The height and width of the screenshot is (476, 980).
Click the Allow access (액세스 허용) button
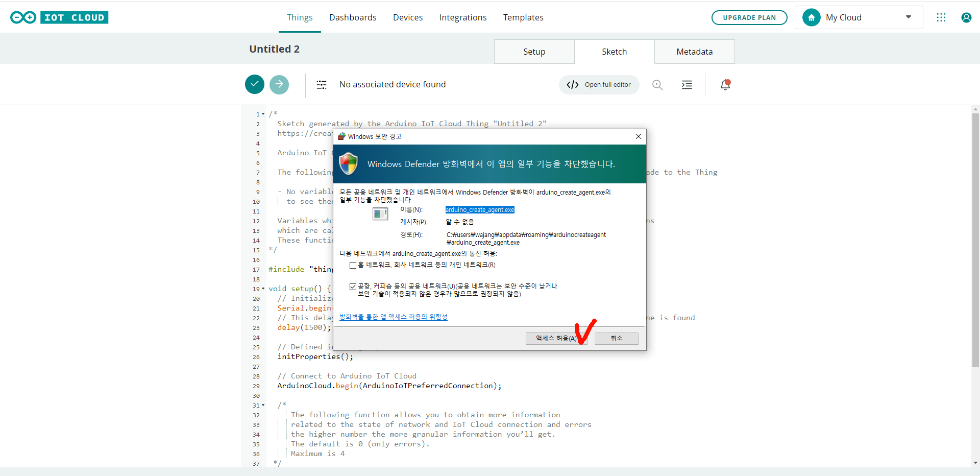556,339
